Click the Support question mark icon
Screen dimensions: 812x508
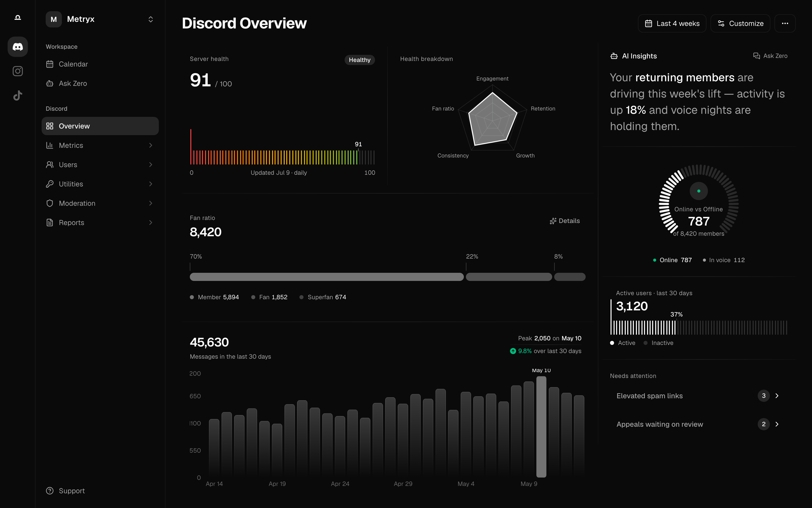coord(50,491)
